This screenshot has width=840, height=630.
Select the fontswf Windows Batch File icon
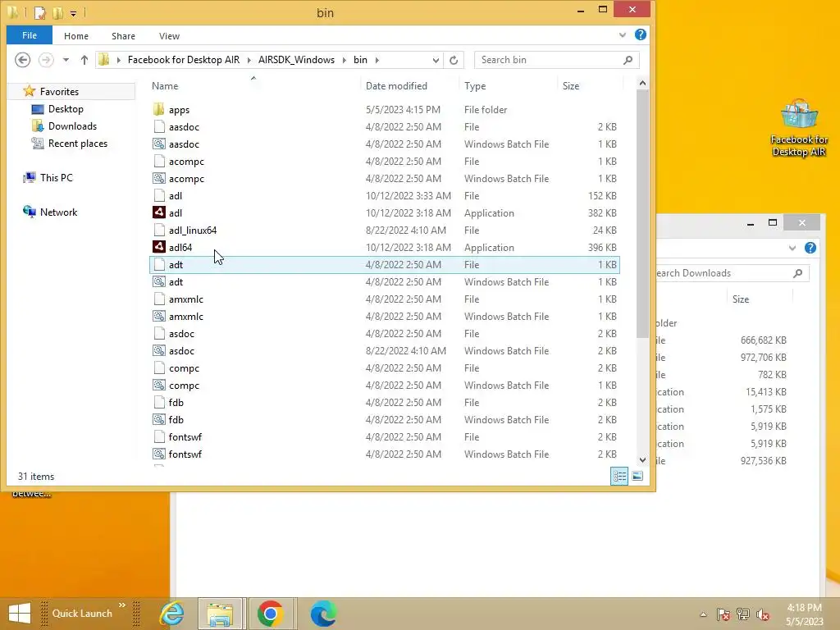click(158, 454)
